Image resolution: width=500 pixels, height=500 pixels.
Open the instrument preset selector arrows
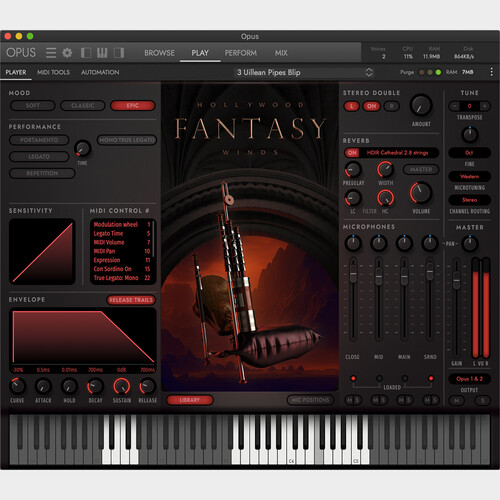369,72
